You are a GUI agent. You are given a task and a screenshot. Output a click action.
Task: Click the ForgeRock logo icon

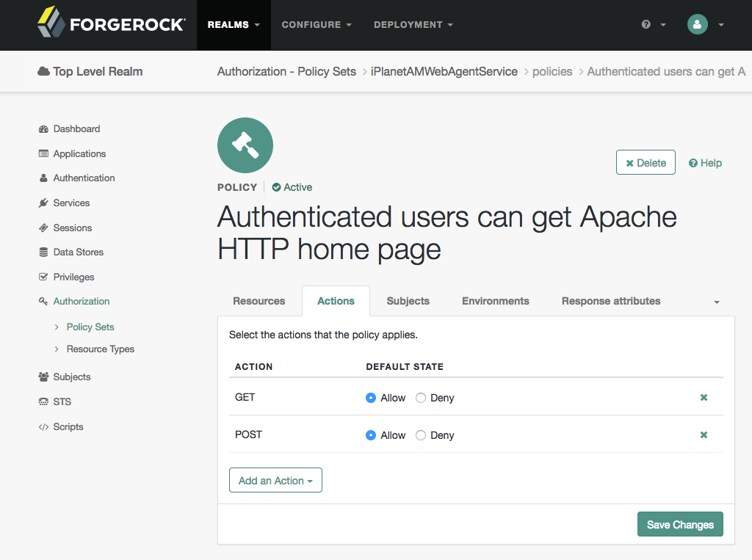tap(51, 22)
